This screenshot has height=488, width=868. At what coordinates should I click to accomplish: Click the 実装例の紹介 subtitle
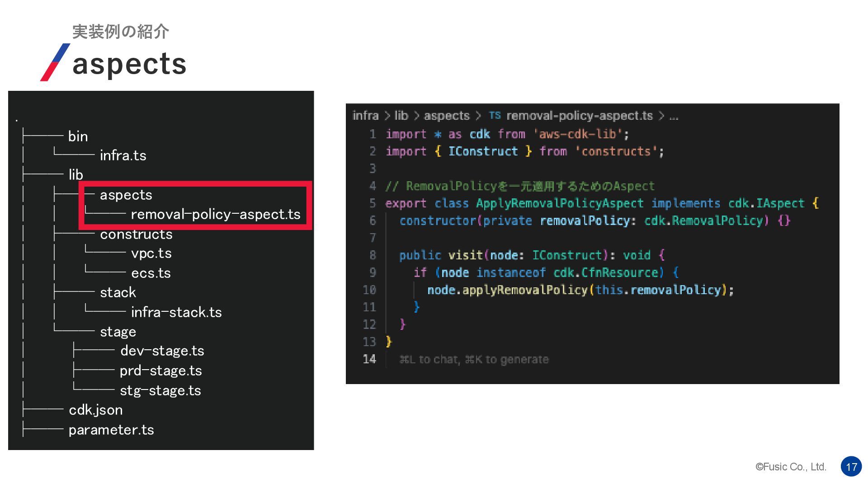121,32
